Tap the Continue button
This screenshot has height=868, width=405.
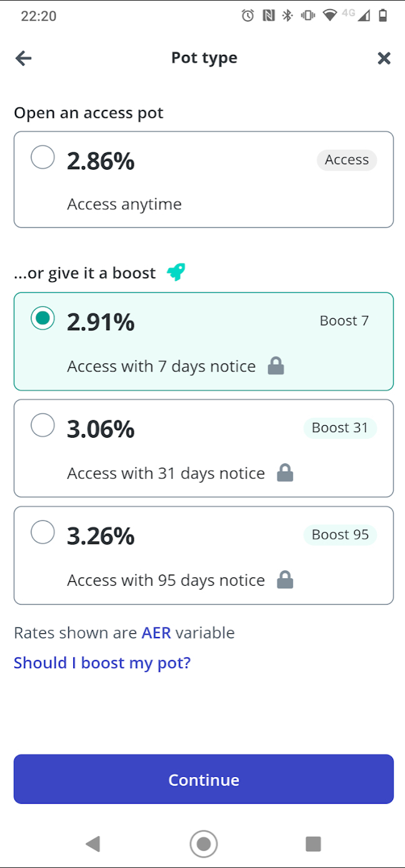204,779
